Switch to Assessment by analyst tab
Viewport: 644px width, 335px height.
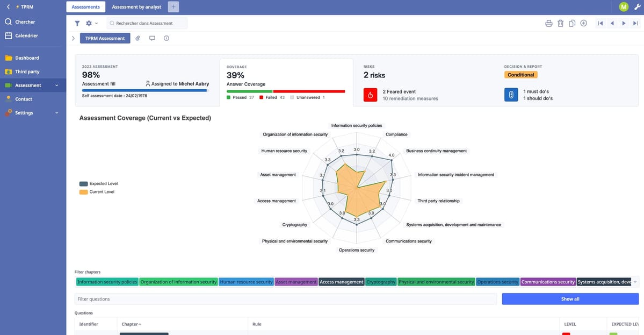pyautogui.click(x=136, y=6)
